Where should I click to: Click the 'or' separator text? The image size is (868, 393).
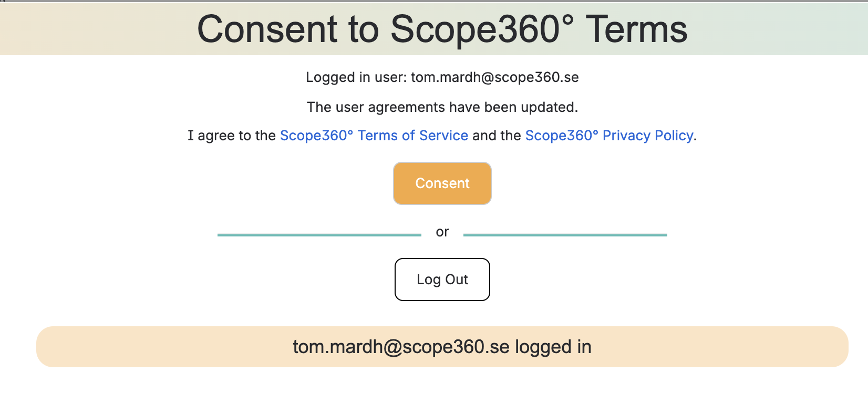[x=442, y=232]
